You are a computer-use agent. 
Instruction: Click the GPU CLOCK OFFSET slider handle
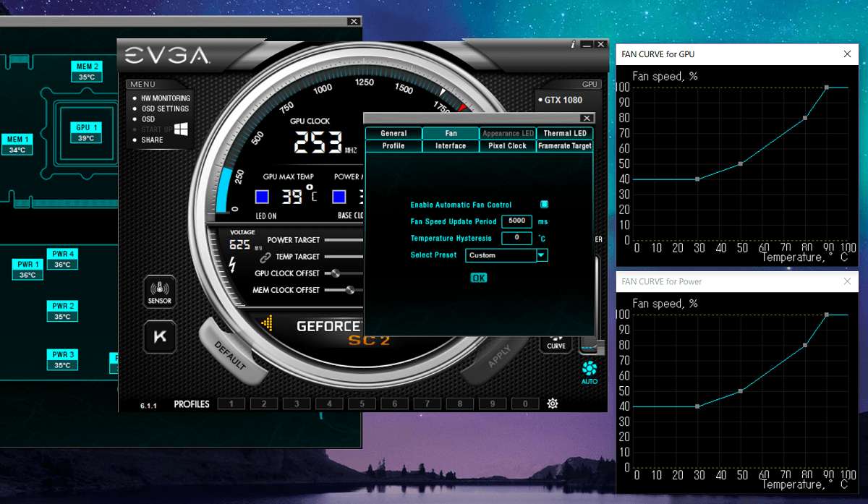336,273
